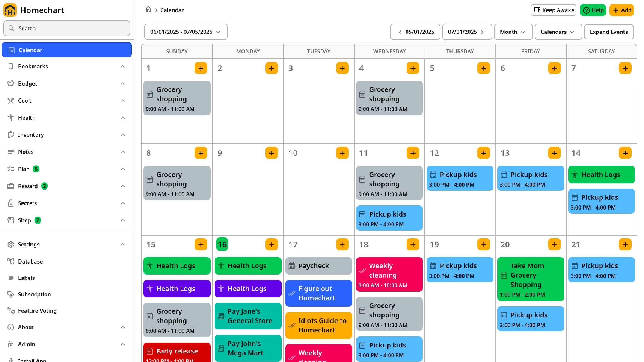Add event on June 9 plus icon
This screenshot has width=644, height=362.
tap(272, 153)
